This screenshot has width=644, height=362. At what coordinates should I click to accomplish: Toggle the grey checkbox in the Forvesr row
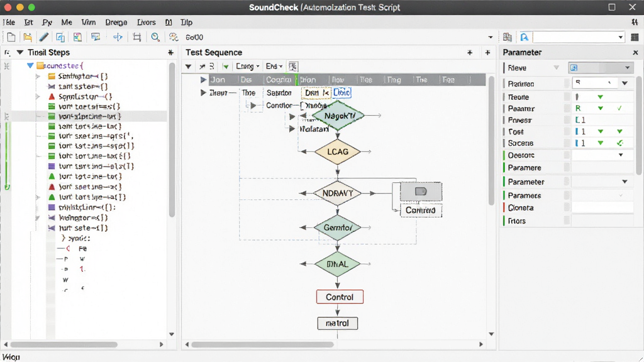pyautogui.click(x=567, y=120)
